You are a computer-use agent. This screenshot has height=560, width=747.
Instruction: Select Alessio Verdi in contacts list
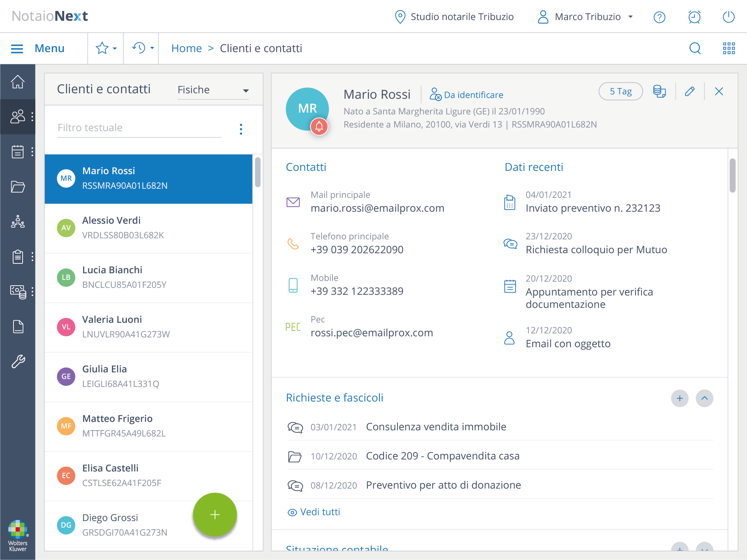pyautogui.click(x=148, y=228)
